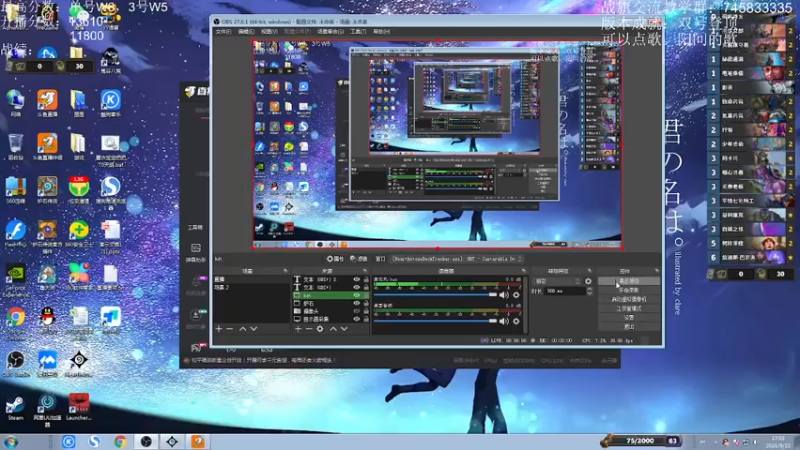Toggle lock on 炉石 source

366,303
